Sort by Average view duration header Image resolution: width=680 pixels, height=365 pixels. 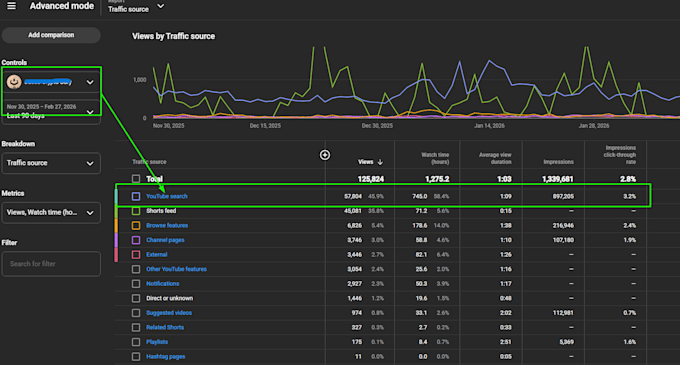pos(495,158)
